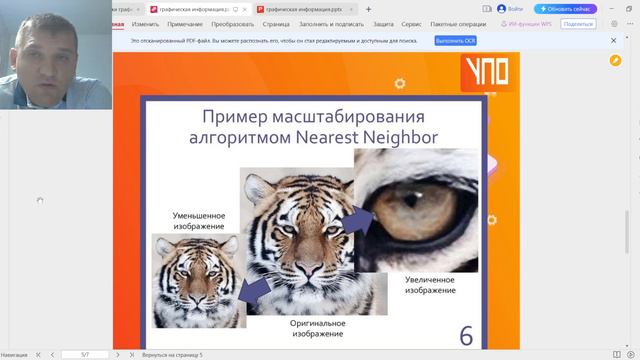This screenshot has width=640, height=360.
Task: Click the presenter webcam video thumbnail
Action: (x=56, y=55)
